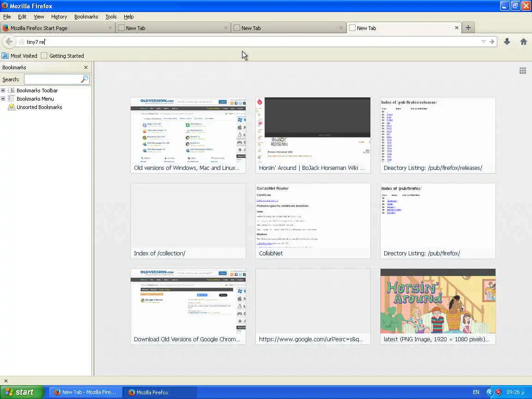Expand the Bookmarks Toolbar folder

point(3,90)
